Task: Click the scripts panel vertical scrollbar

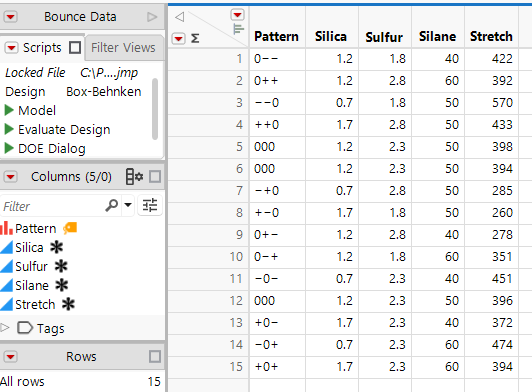Action: tap(155, 109)
